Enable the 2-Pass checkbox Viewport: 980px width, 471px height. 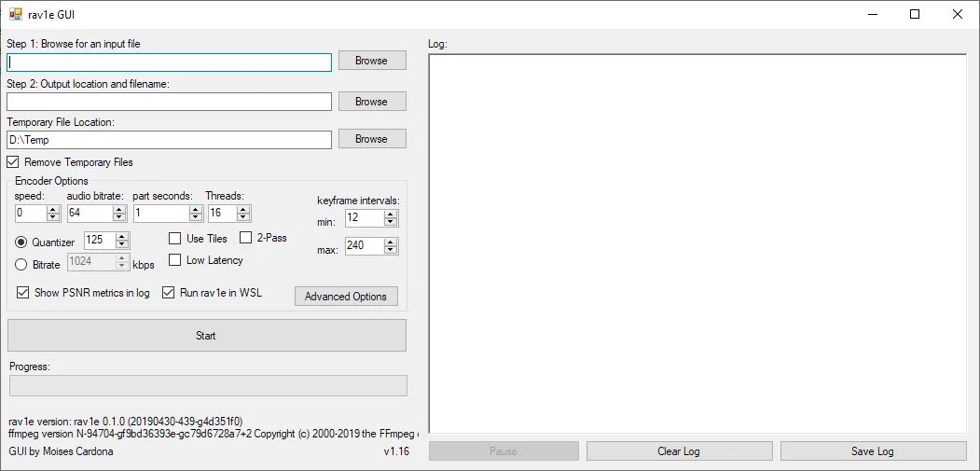[x=245, y=238]
